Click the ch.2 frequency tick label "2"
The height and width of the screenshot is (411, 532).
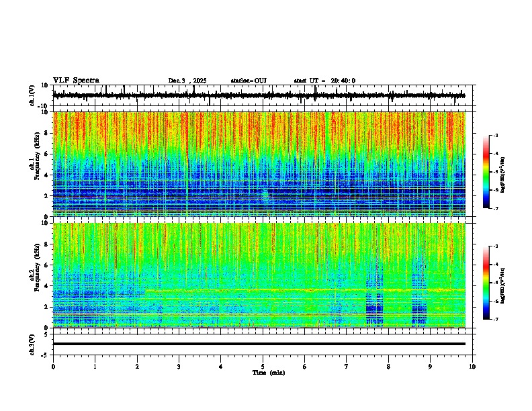pyautogui.click(x=47, y=307)
